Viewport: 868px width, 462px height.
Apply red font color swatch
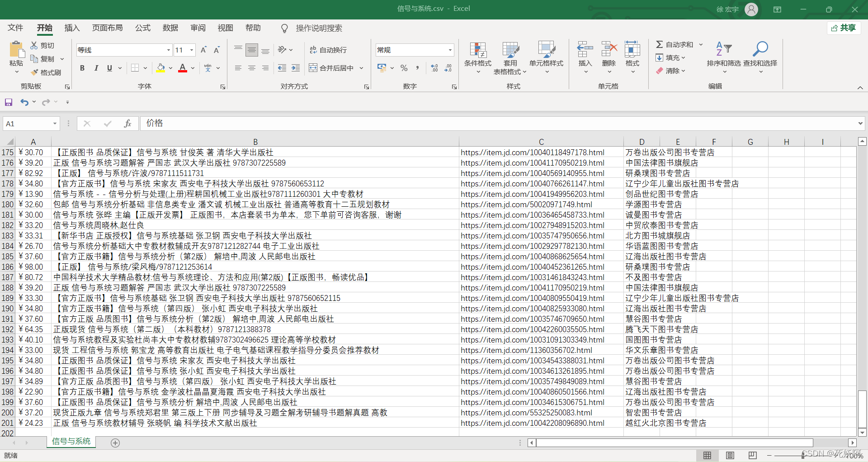(183, 68)
